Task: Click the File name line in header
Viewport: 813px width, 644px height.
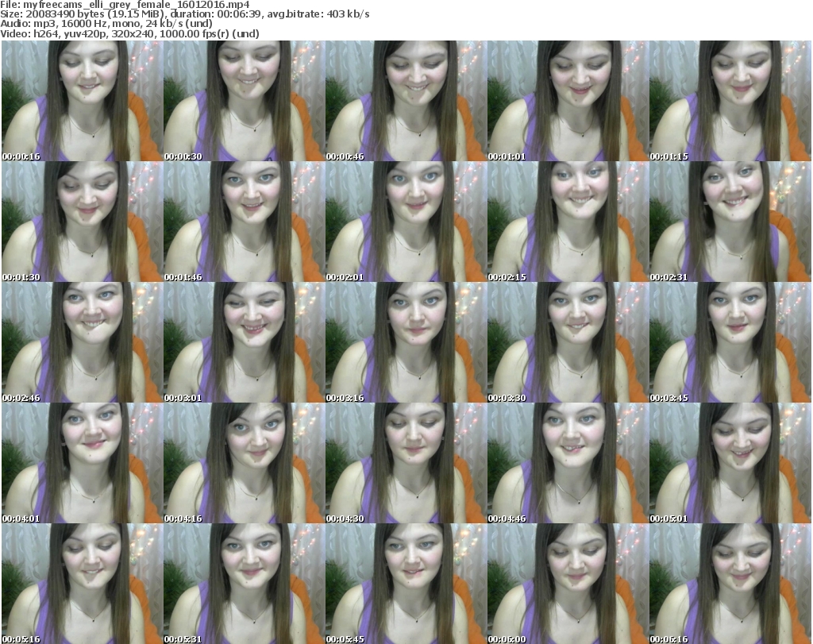Action: [x=125, y=6]
